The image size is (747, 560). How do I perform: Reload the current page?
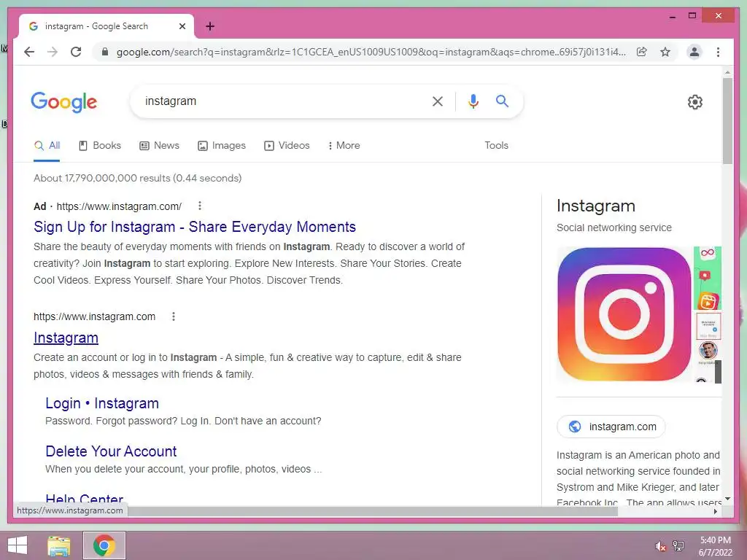(76, 52)
